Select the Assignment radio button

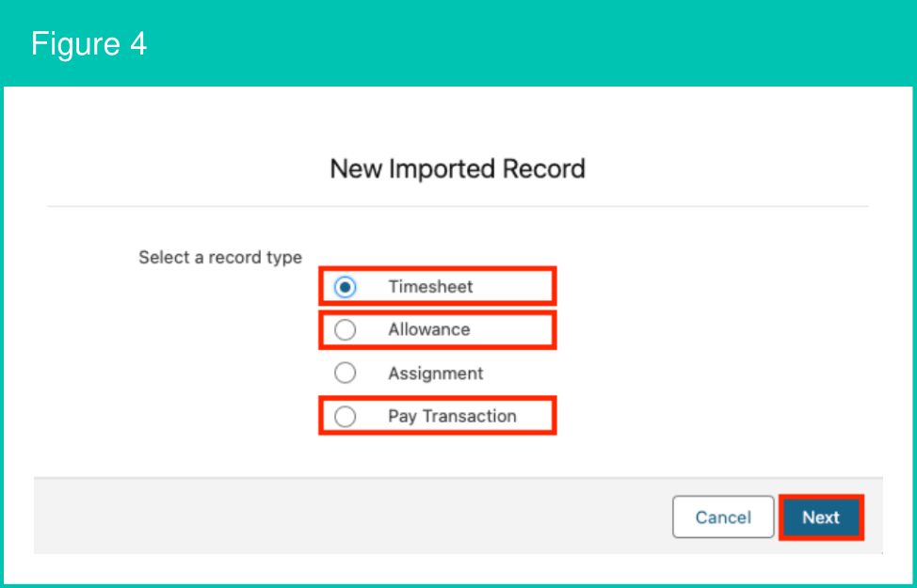pyautogui.click(x=345, y=373)
